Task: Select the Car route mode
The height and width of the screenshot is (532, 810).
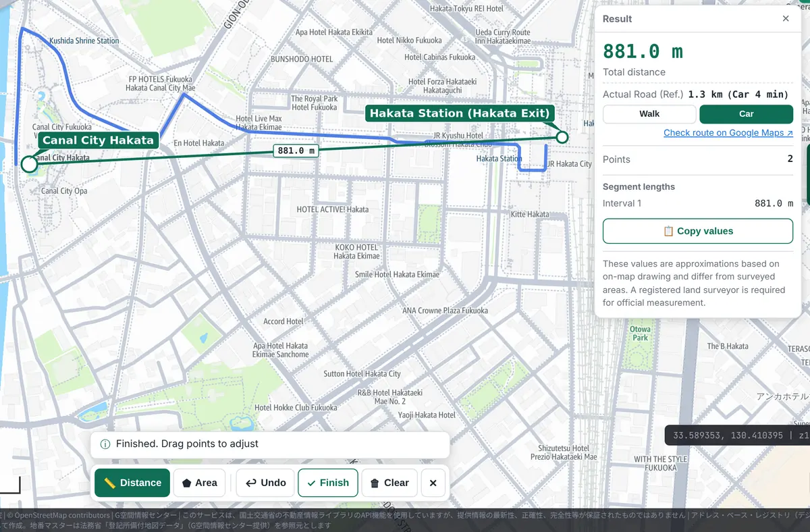Action: [x=746, y=114]
